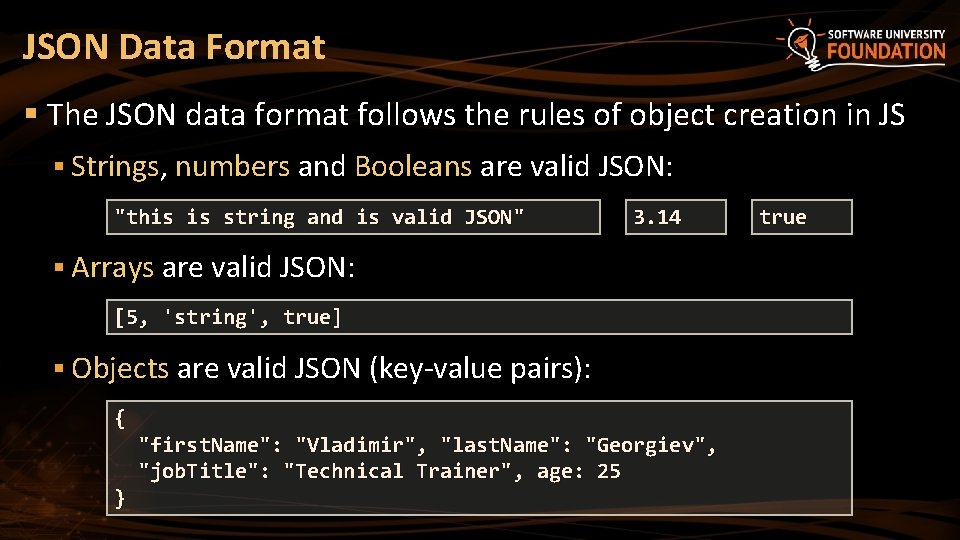Image resolution: width=960 pixels, height=540 pixels.
Task: Click the highlighted word 'Objects'
Action: (120, 368)
